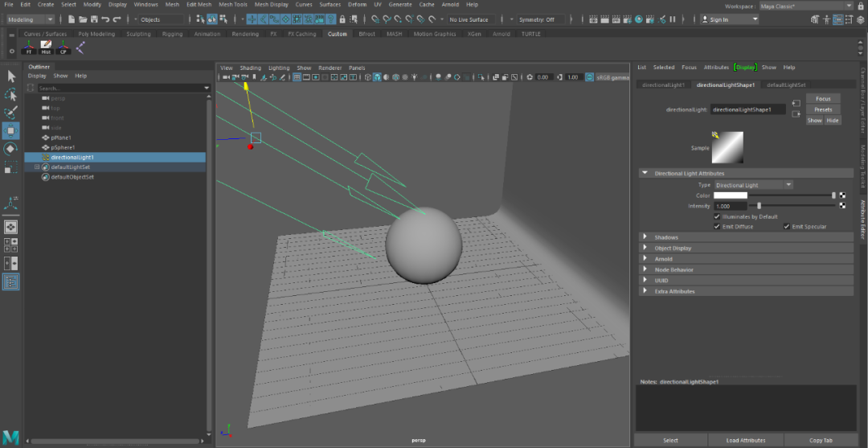
Task: Click the Intensity slider handle
Action: pyautogui.click(x=759, y=206)
